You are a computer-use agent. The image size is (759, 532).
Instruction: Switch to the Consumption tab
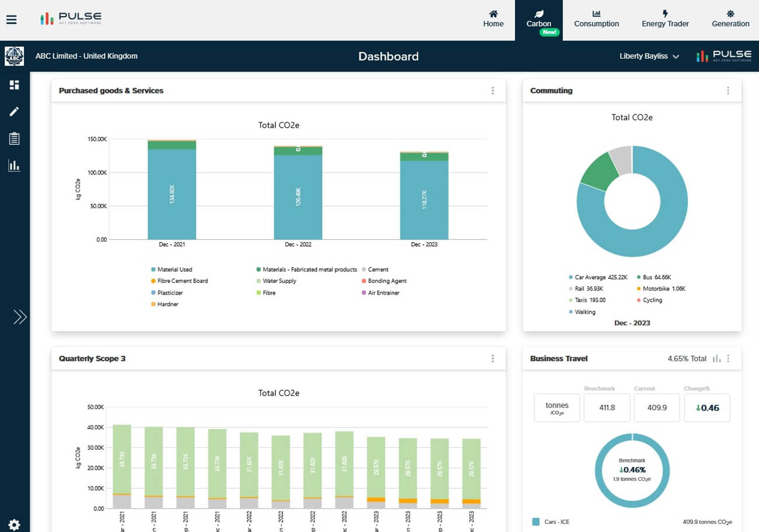tap(596, 19)
